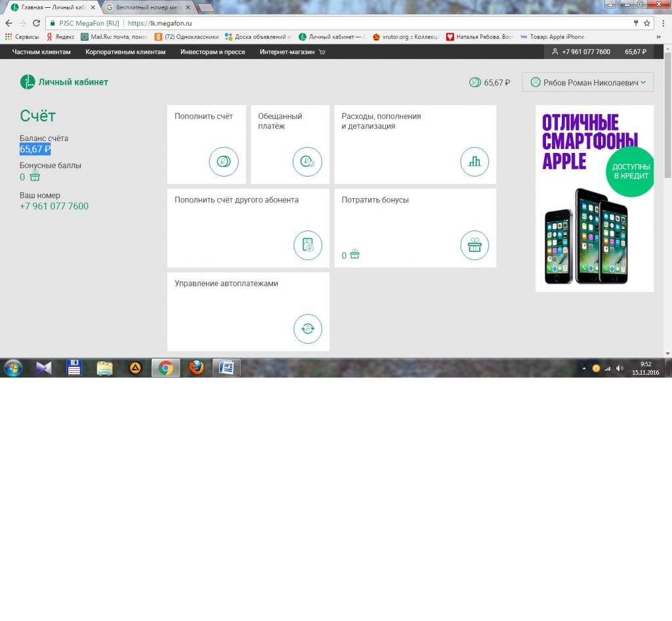672x621 pixels.
Task: Click the icon in Пополнить счёт другого абонента
Action: [x=307, y=245]
